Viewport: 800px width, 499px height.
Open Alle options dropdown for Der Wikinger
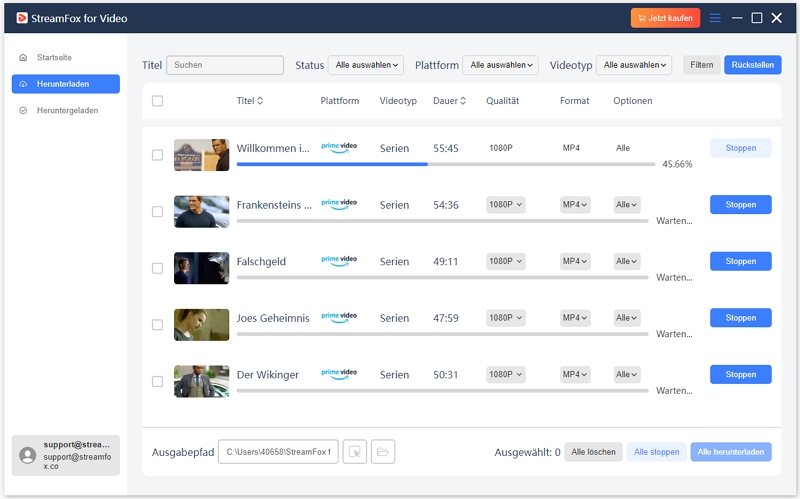click(627, 375)
